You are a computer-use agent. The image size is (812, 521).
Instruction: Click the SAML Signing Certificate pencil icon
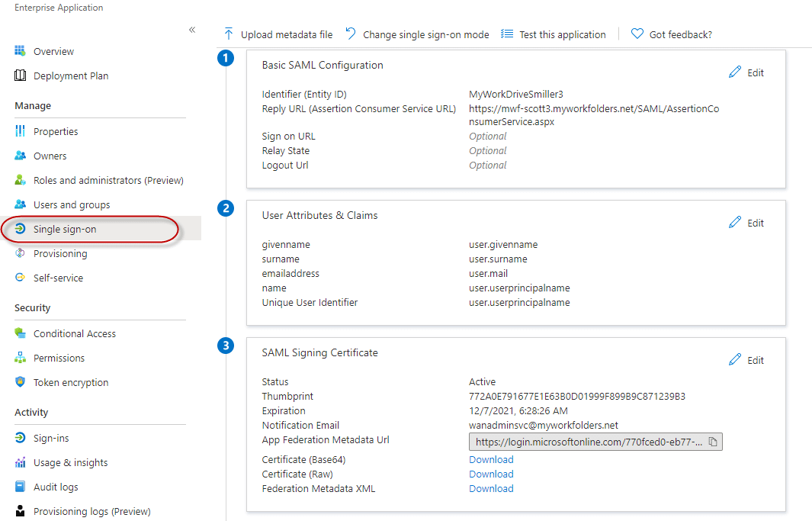pyautogui.click(x=735, y=360)
